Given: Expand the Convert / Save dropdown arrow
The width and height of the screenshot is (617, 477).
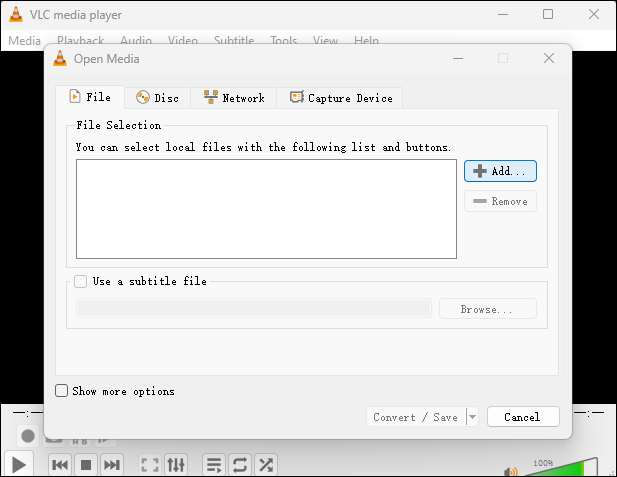Looking at the screenshot, I should coord(472,417).
